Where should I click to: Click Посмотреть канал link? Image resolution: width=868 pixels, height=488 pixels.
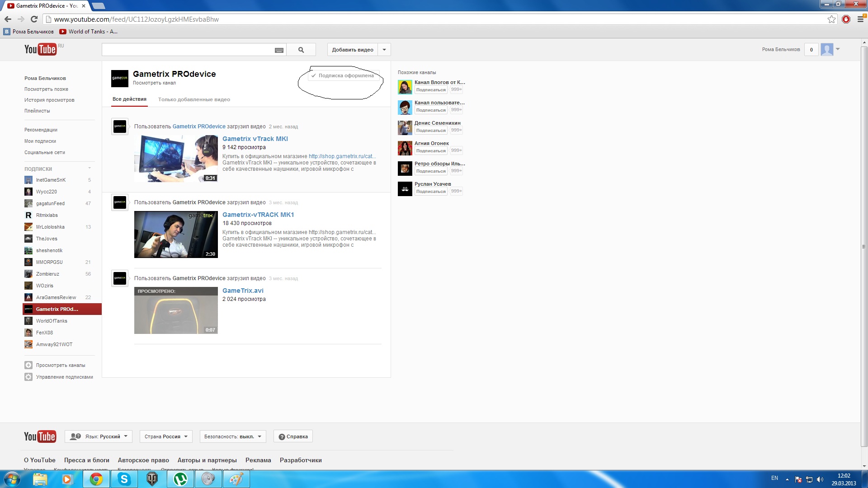coord(154,83)
